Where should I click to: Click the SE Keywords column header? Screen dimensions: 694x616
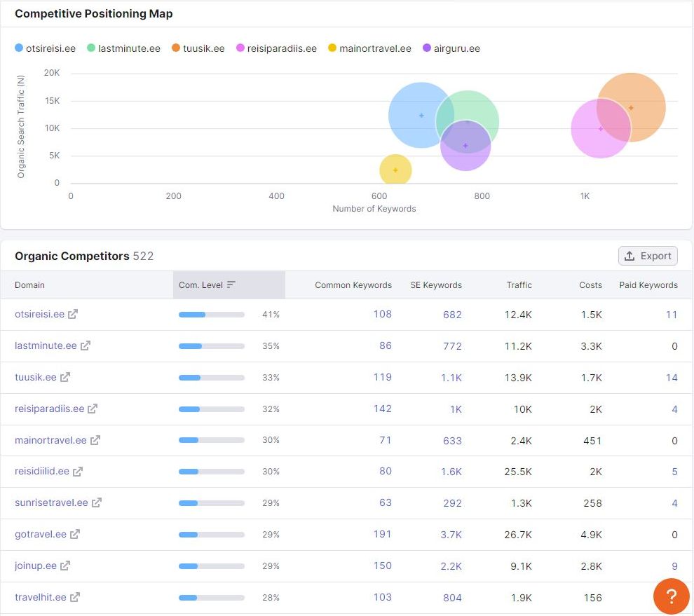(436, 285)
